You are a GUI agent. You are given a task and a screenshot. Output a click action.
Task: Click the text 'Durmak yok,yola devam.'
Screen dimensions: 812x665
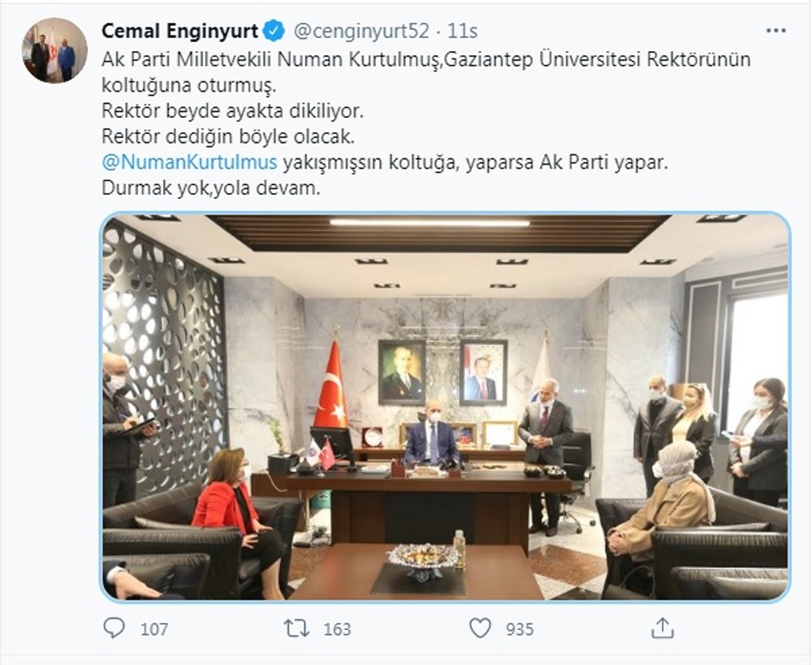pos(211,188)
